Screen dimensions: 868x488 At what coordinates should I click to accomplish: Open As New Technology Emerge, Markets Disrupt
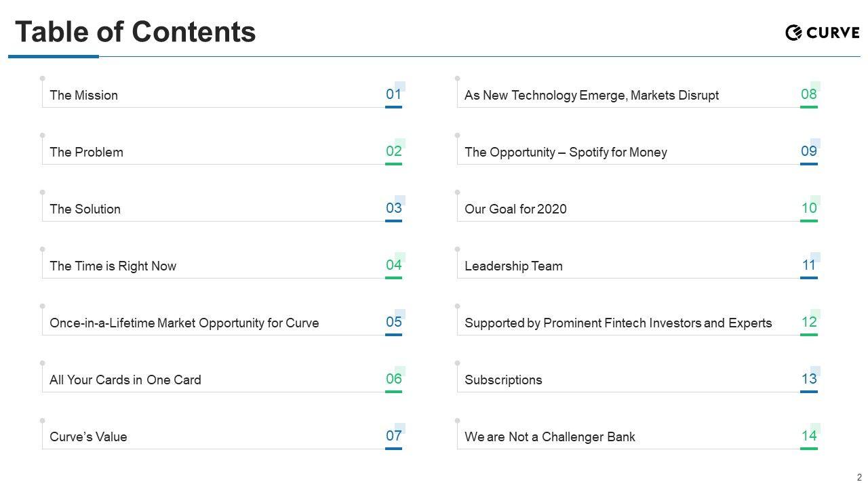click(591, 96)
